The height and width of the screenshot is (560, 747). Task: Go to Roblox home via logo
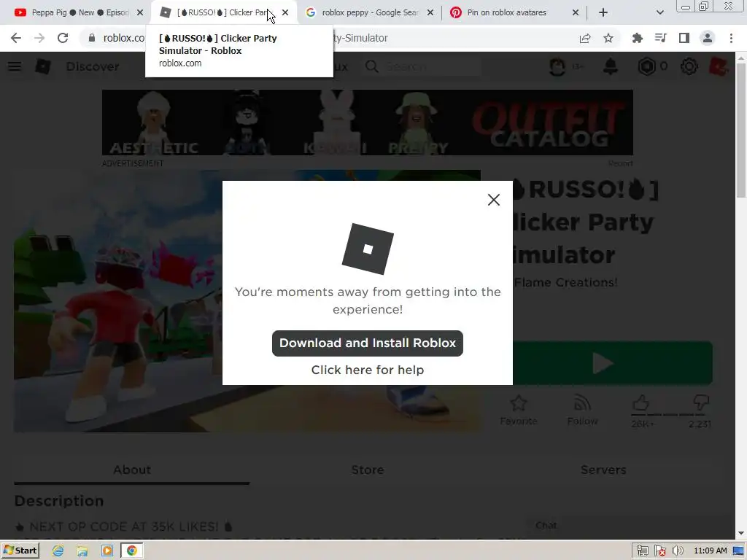(x=43, y=66)
